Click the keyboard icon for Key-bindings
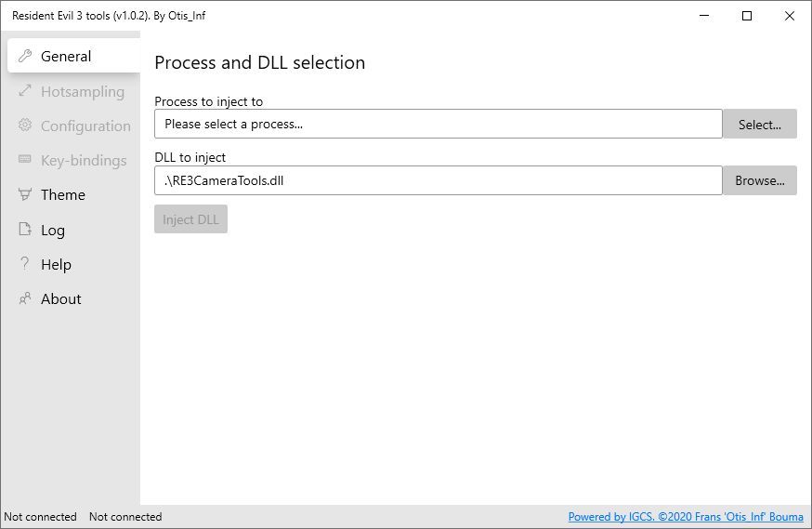 tap(25, 160)
